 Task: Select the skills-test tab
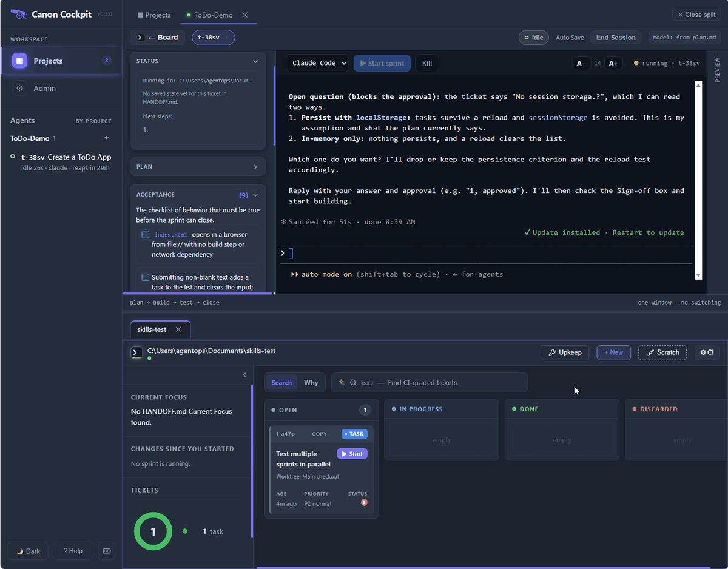point(152,329)
